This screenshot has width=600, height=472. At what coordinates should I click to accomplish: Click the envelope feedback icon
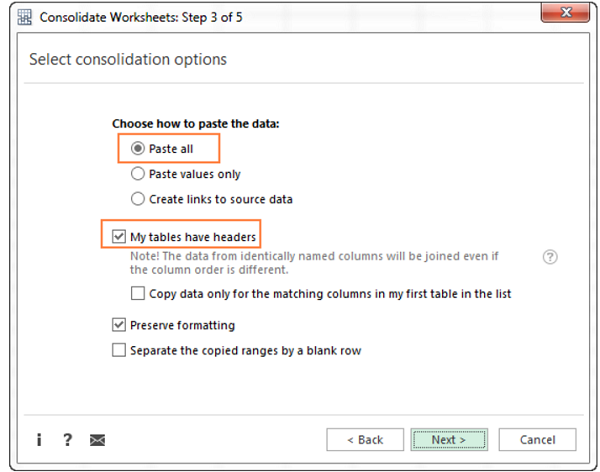click(x=97, y=439)
